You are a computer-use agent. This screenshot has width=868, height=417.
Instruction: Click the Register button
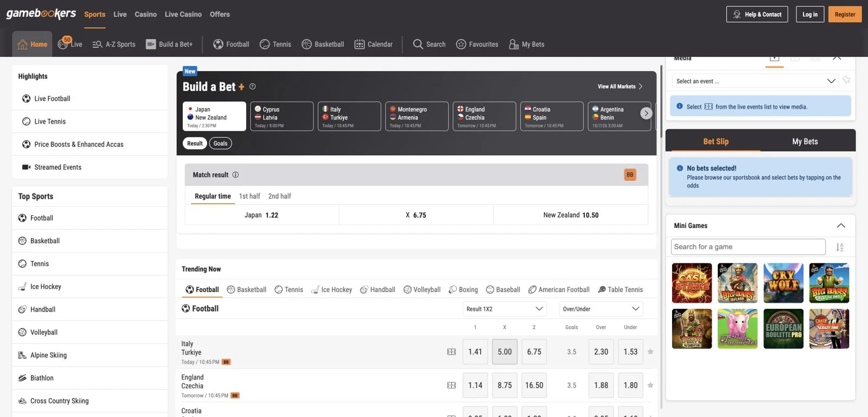click(845, 14)
